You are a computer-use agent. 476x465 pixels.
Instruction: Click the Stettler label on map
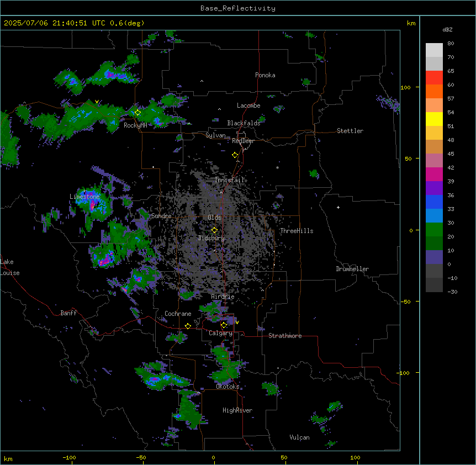(x=350, y=131)
